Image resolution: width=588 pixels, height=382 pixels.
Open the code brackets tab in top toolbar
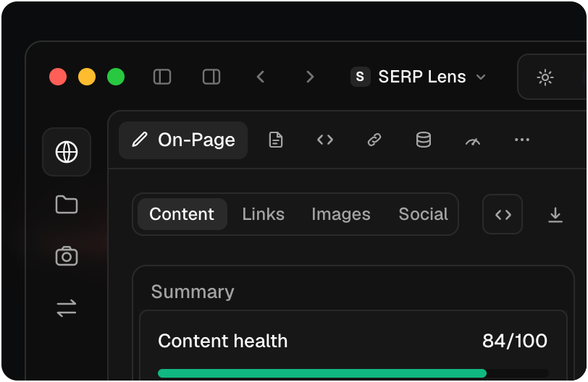(325, 140)
